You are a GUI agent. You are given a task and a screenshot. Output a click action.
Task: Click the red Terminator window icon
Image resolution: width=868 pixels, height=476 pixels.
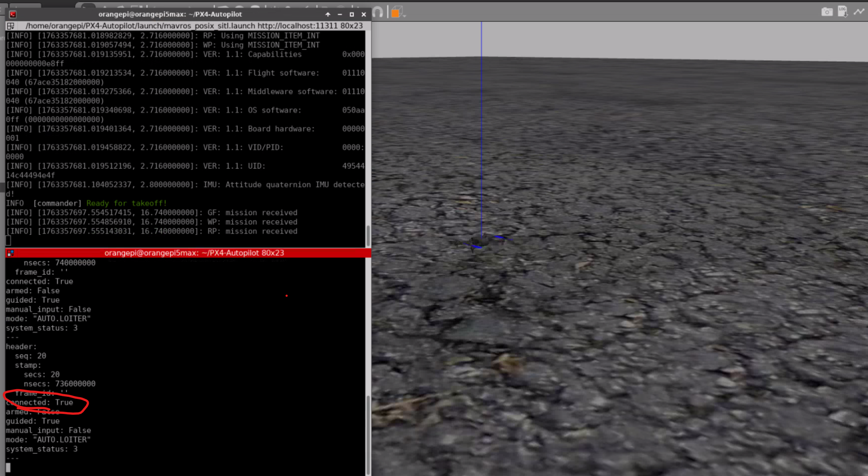pos(13,14)
